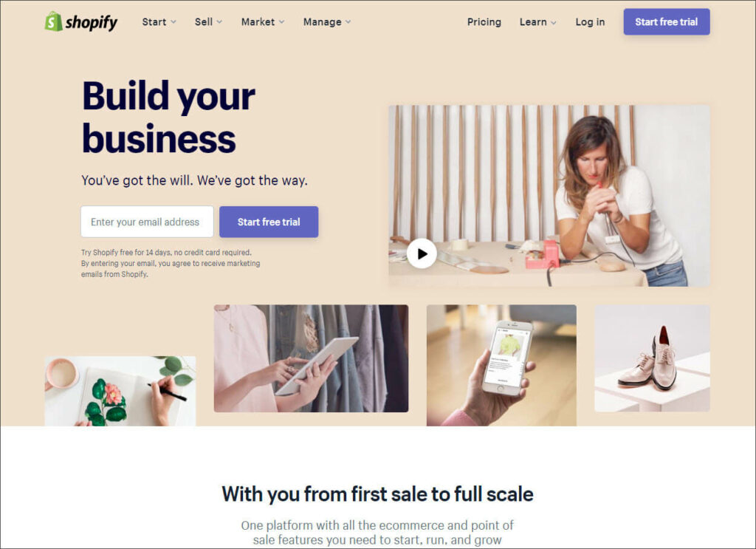Select the tablet and clothing rack image
Image resolution: width=756 pixels, height=549 pixels.
point(311,358)
